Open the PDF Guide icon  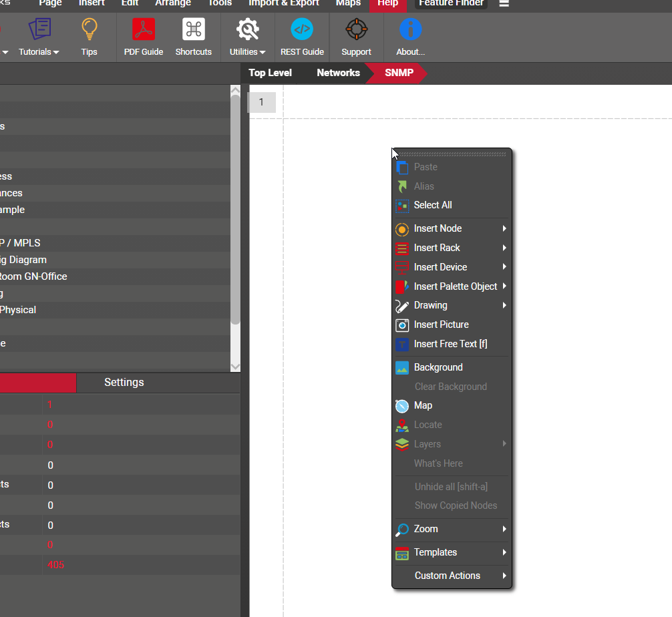click(x=144, y=30)
